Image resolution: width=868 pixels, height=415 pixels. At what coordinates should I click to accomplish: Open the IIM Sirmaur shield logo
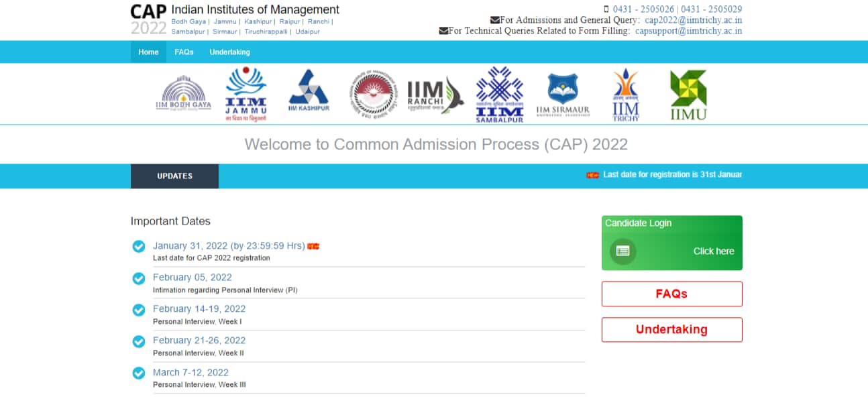pos(562,93)
